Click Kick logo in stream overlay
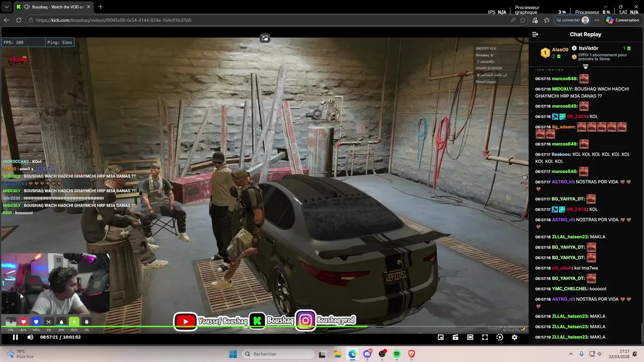 257,321
